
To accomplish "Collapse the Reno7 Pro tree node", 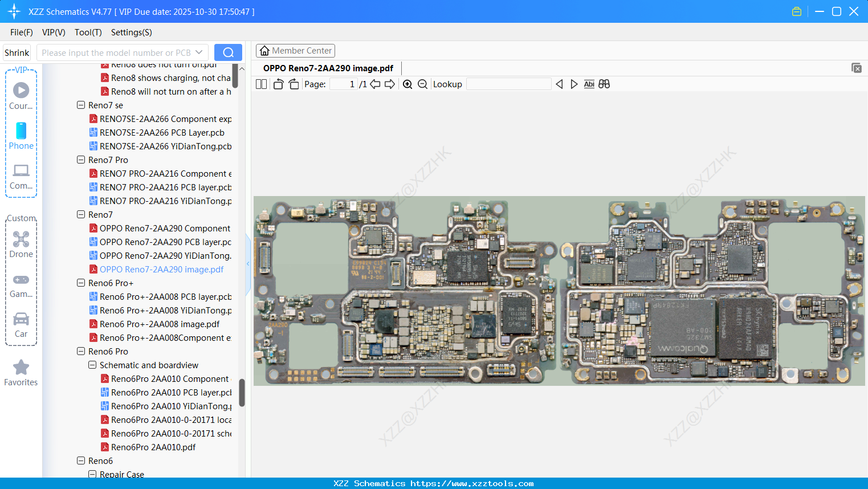I will [81, 160].
